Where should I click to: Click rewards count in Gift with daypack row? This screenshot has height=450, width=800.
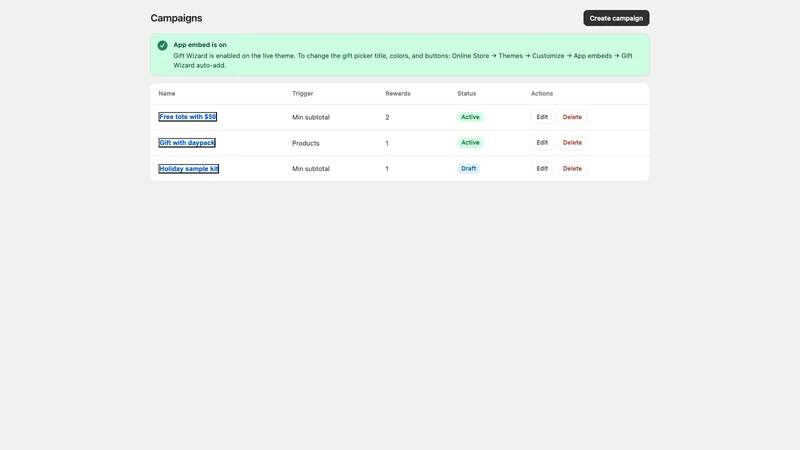coord(387,143)
